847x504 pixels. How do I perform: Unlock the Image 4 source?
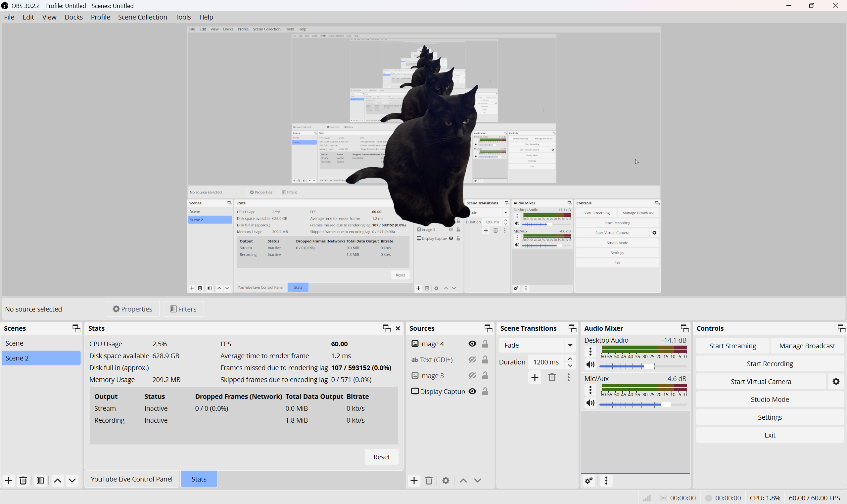coord(485,344)
